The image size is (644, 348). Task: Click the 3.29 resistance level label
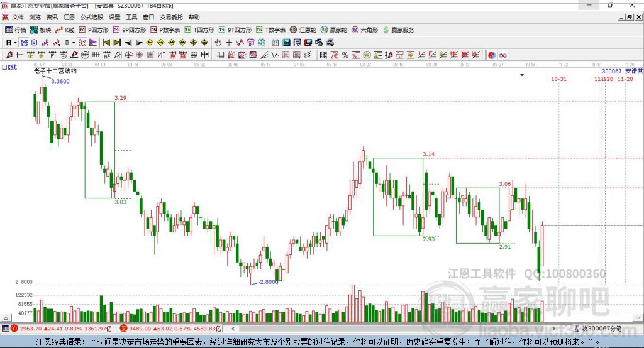coord(120,98)
